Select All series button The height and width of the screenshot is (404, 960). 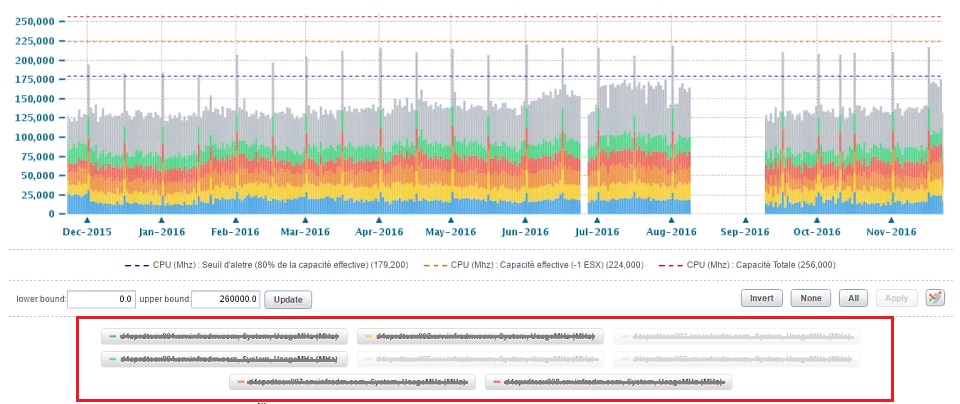coord(853,298)
